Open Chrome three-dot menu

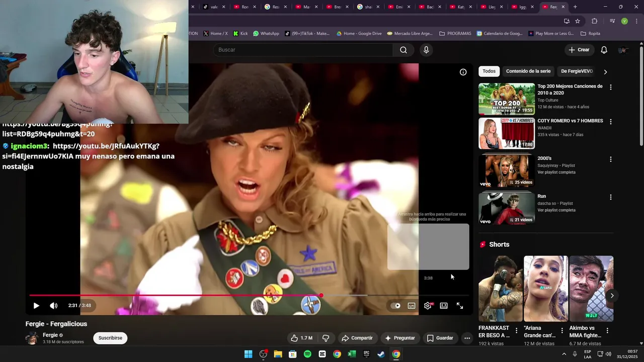point(636,21)
